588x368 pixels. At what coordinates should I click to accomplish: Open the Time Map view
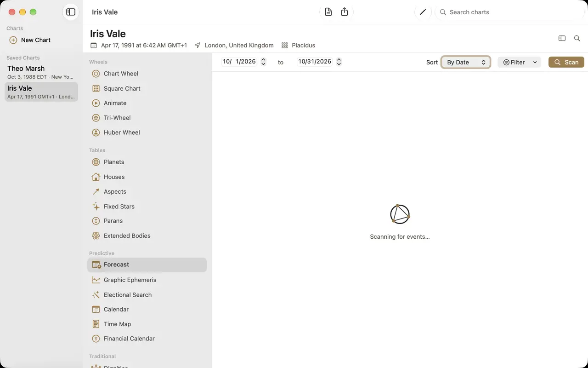point(147,324)
